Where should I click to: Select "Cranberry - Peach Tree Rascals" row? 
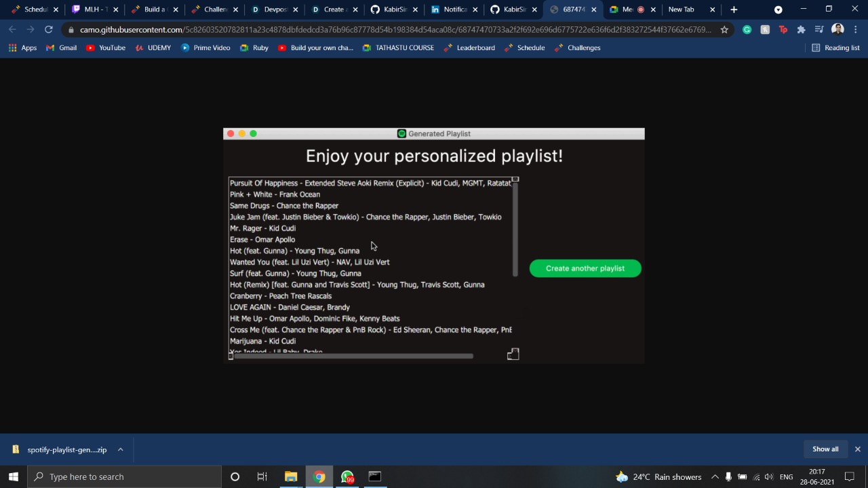click(371, 296)
